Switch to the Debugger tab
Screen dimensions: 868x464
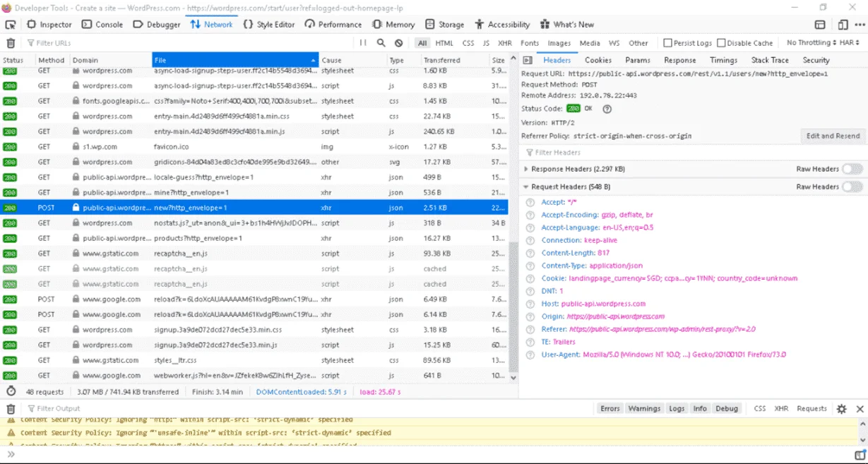tap(157, 24)
